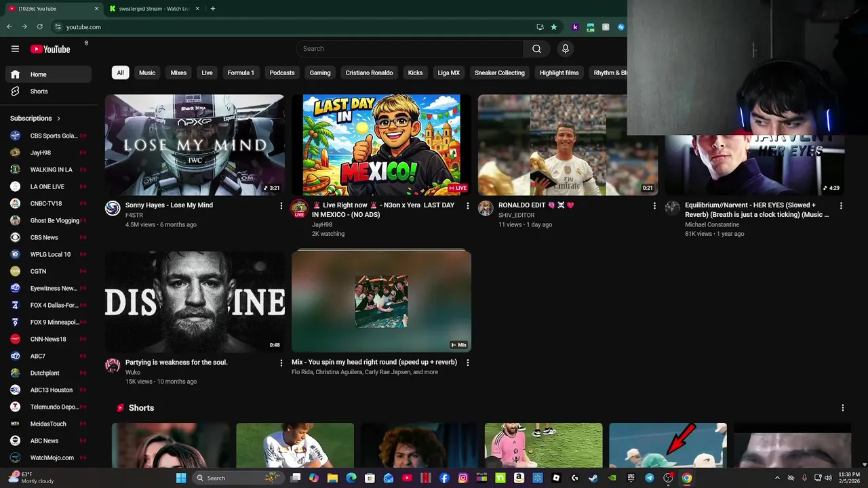Select the Podcasts filter chip

pos(282,73)
